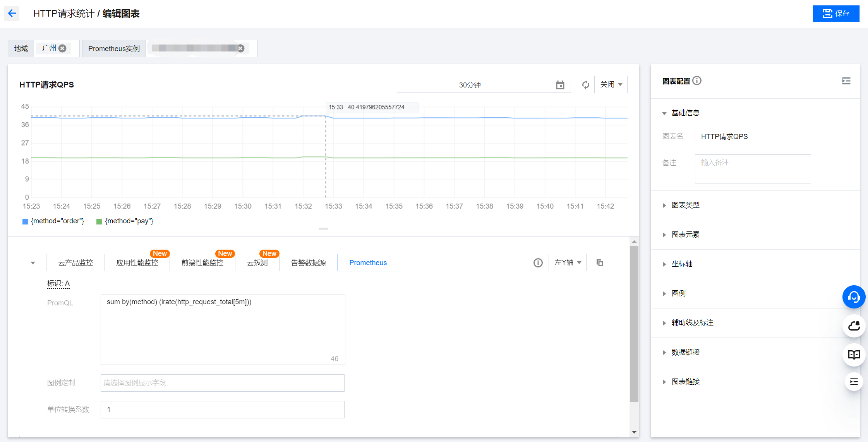Open the 左Y轴 axis dropdown

click(x=567, y=263)
